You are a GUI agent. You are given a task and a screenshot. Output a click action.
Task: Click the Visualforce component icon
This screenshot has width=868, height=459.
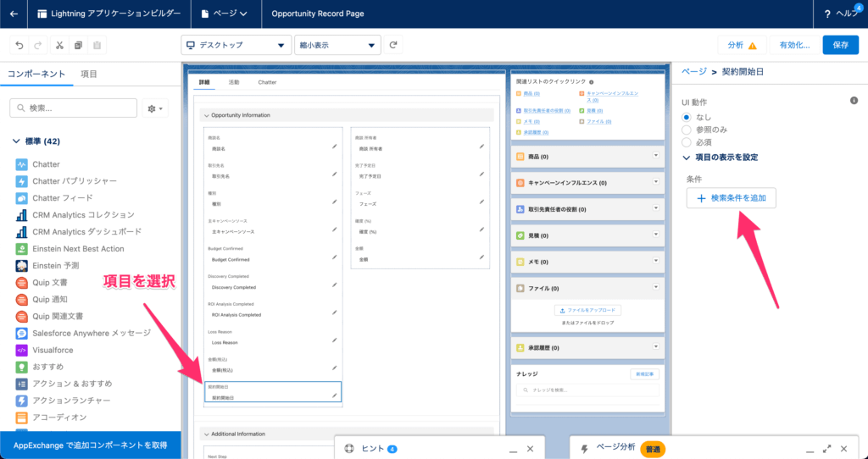22,350
